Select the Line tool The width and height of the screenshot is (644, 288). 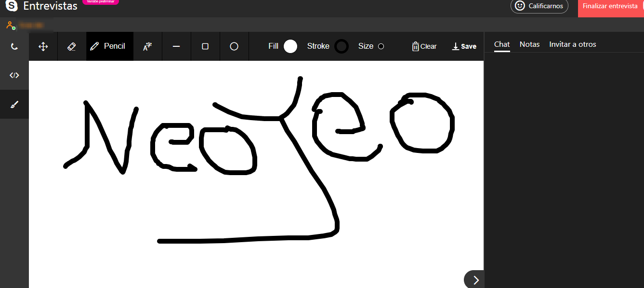(x=176, y=46)
